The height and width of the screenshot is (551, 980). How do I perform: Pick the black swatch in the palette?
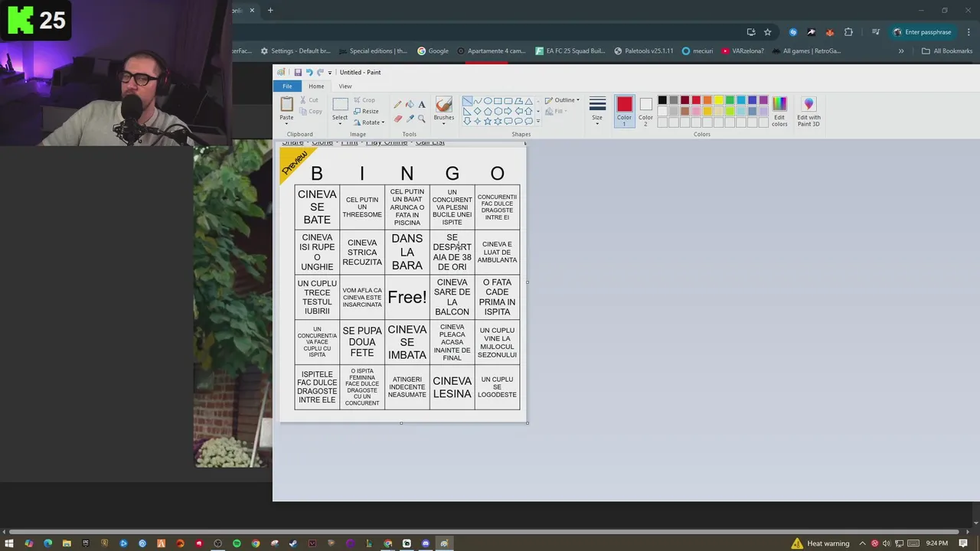662,100
